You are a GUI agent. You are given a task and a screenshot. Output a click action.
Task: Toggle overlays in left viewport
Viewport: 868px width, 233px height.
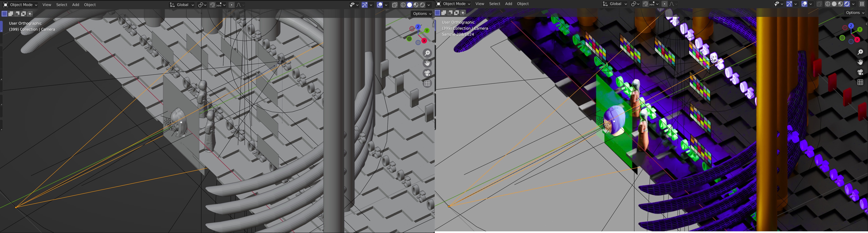pos(380,5)
